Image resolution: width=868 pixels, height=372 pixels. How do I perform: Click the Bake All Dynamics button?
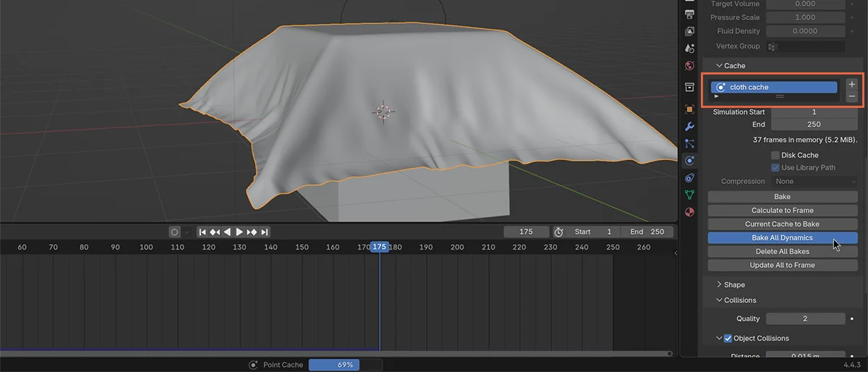[x=782, y=238]
